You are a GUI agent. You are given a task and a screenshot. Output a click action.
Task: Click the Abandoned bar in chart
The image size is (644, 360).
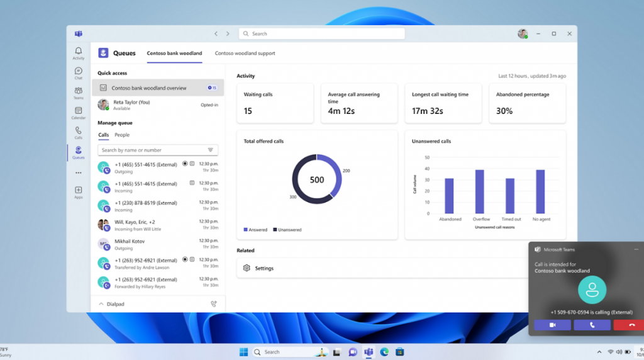pyautogui.click(x=449, y=196)
